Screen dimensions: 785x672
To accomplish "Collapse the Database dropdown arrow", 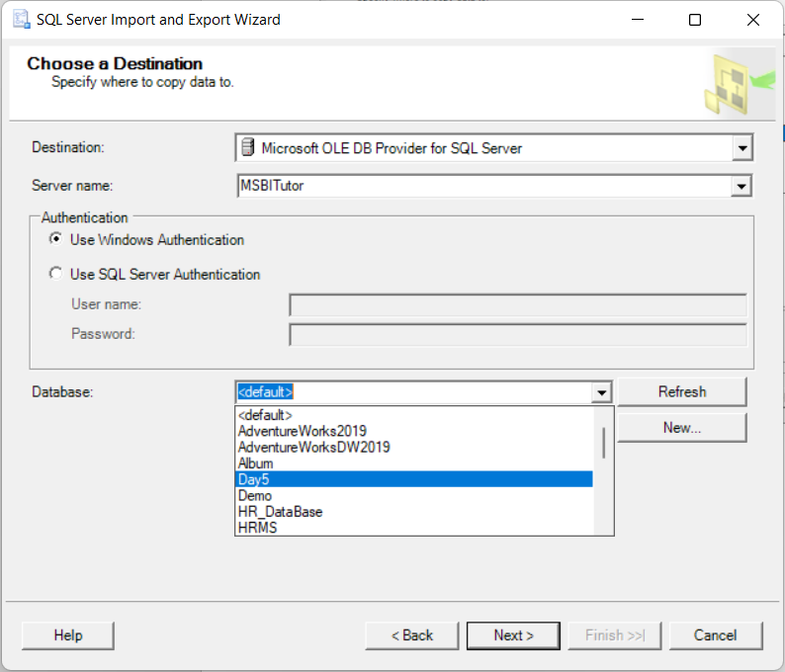I will point(601,392).
